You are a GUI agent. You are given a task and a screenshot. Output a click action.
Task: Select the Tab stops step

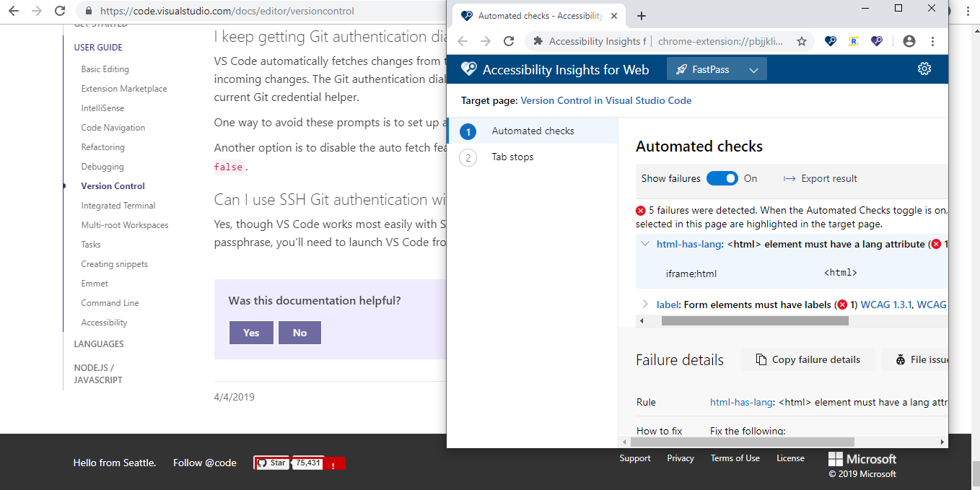click(512, 157)
